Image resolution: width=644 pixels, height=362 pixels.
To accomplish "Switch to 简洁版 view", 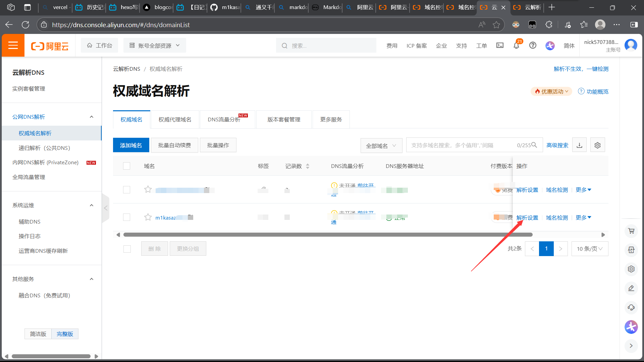I will (x=38, y=334).
